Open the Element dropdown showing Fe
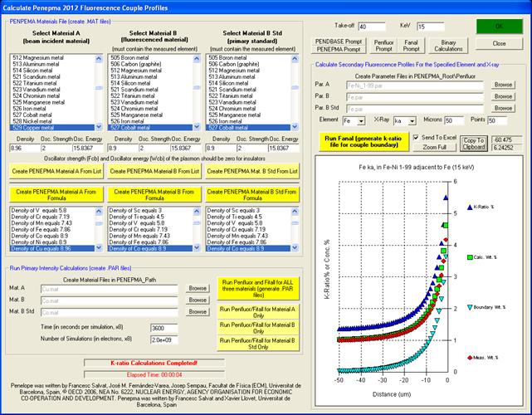The height and width of the screenshot is (415, 532). point(362,121)
